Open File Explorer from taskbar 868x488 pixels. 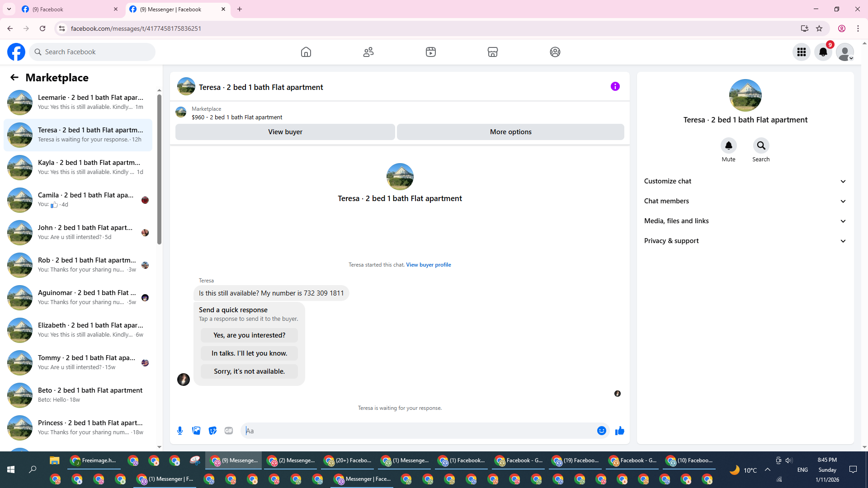click(55, 460)
